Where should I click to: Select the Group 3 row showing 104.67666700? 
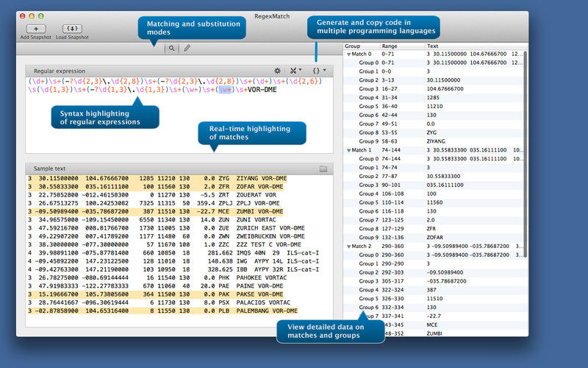click(433, 88)
